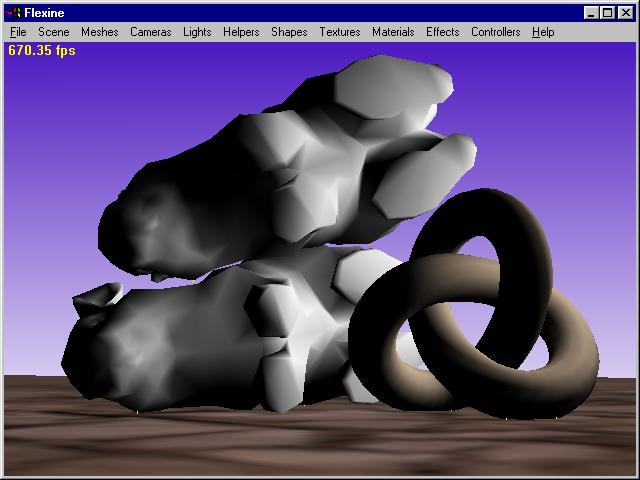This screenshot has height=480, width=640.
Task: Close the Flexine window
Action: [x=625, y=13]
